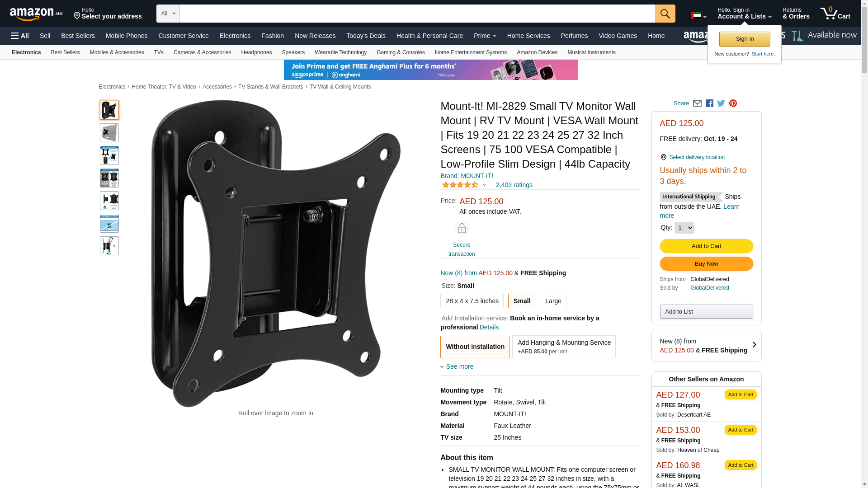Choose 28 x 4 x 7.5 inches size
Screen dimensions: 868x488
pos(472,301)
